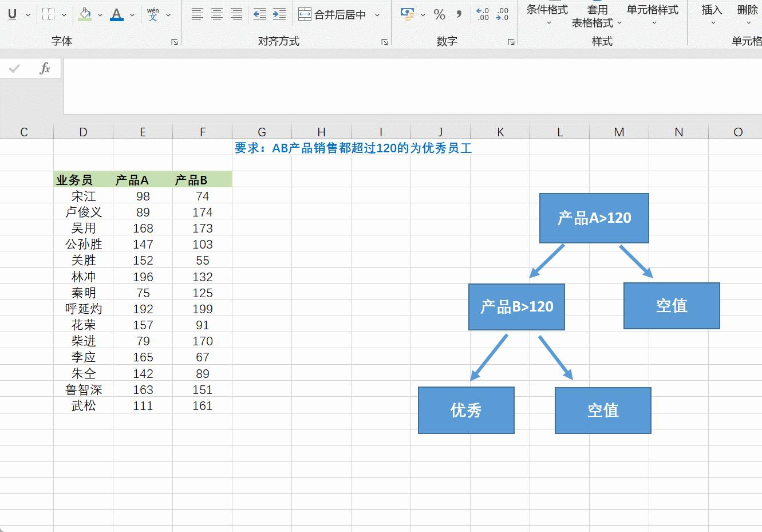
Task: Click the 插入 insert button
Action: [711, 14]
